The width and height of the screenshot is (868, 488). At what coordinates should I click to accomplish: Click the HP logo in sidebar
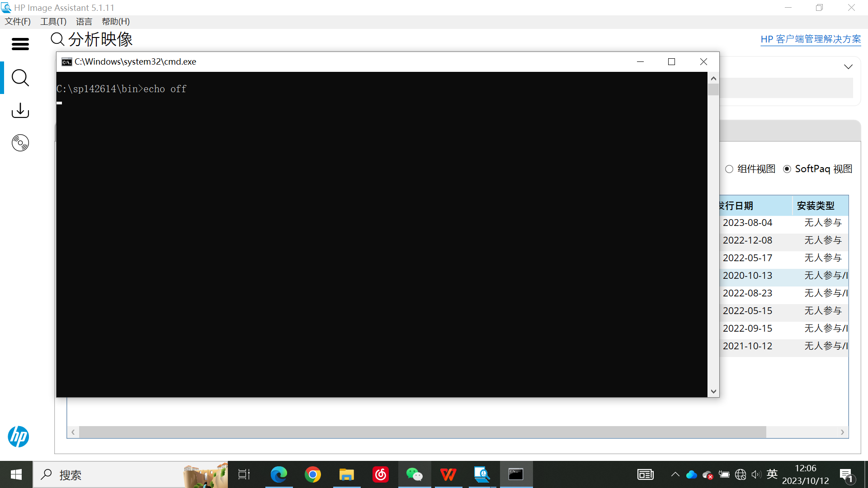tap(19, 436)
